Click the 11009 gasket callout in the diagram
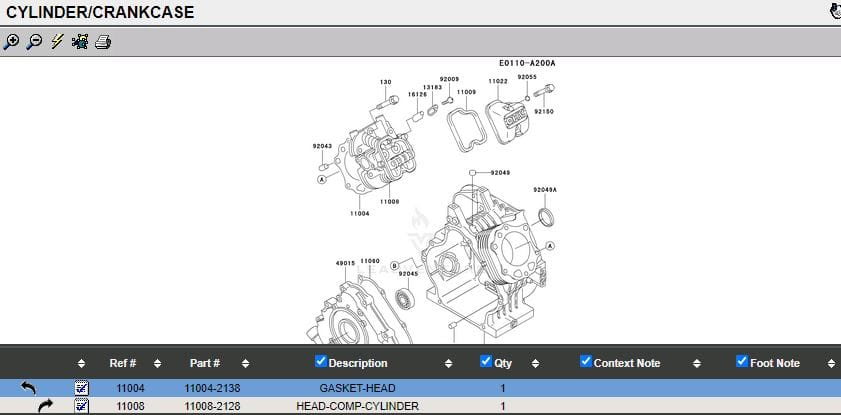This screenshot has width=841, height=415. 466,92
